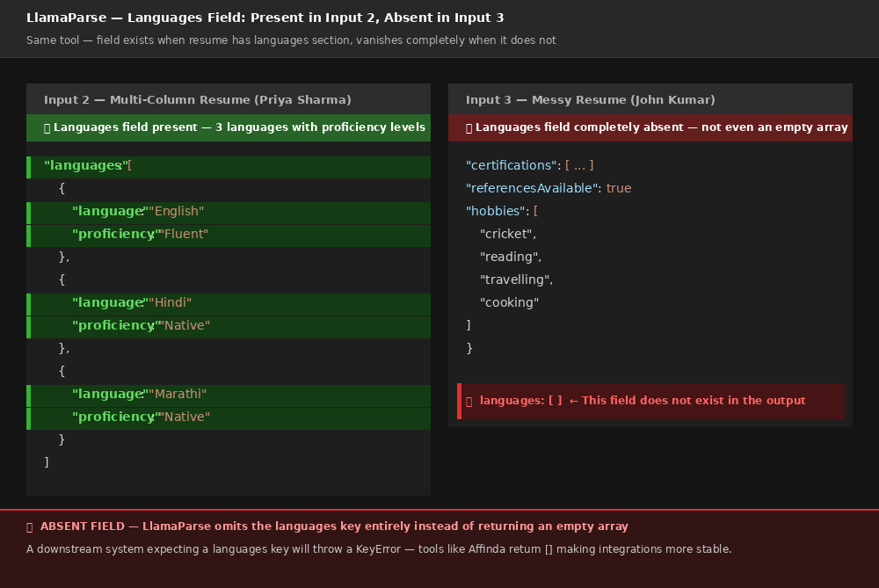Select the '"reading",' hobby entry
879x588 pixels.
511,257
